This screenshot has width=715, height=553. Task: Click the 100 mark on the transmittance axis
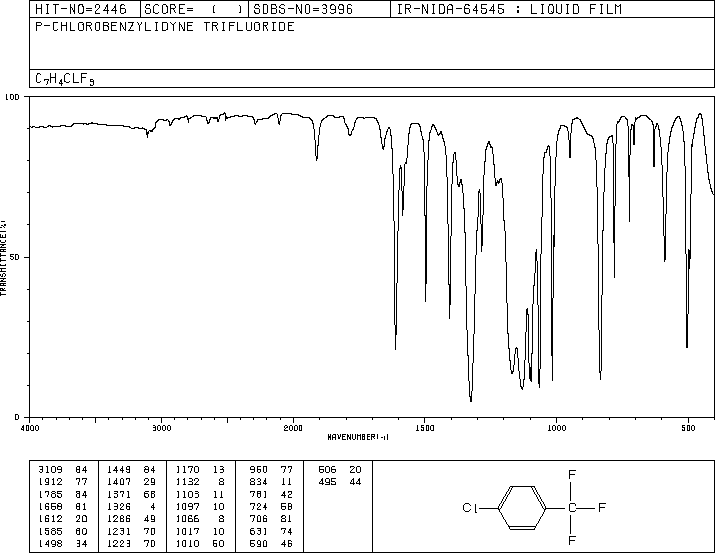[x=12, y=97]
